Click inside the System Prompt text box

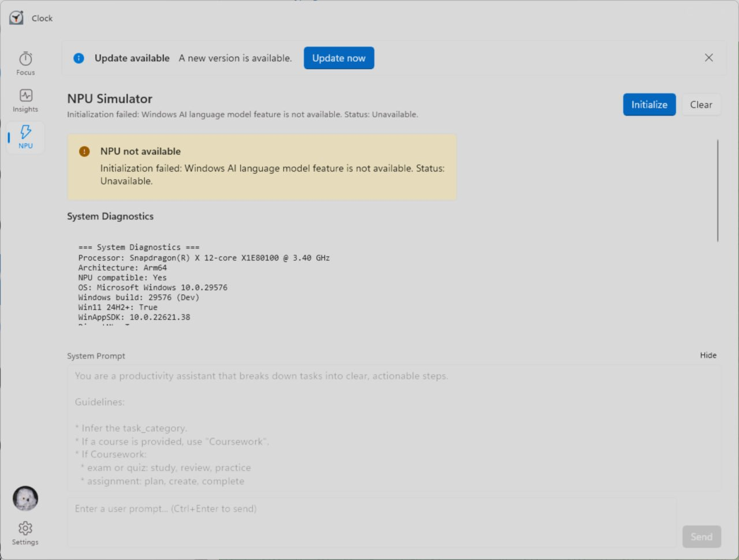point(393,428)
